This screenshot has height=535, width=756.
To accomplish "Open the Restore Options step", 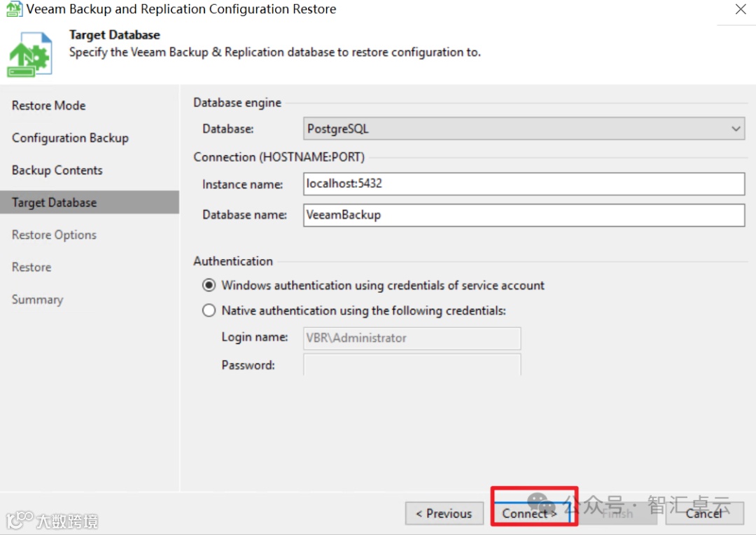I will tap(54, 235).
